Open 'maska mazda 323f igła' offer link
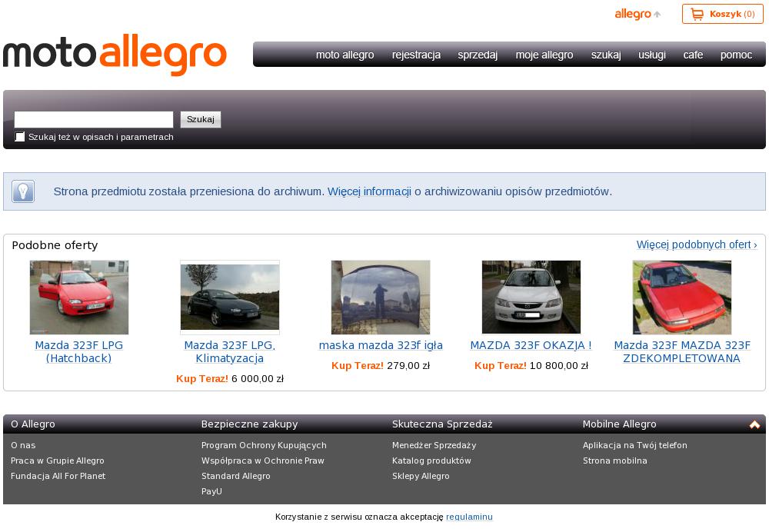The image size is (769, 532). point(381,346)
